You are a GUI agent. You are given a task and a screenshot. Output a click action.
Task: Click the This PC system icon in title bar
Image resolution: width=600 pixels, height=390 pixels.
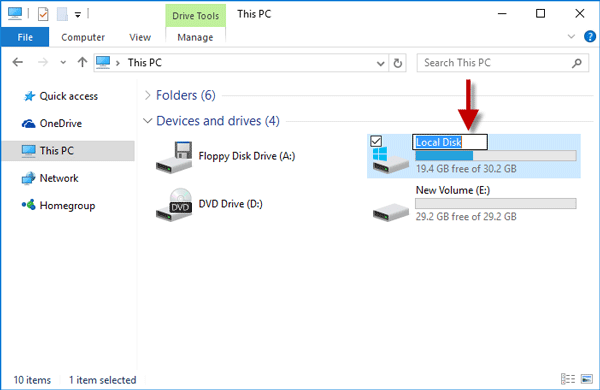pyautogui.click(x=15, y=14)
